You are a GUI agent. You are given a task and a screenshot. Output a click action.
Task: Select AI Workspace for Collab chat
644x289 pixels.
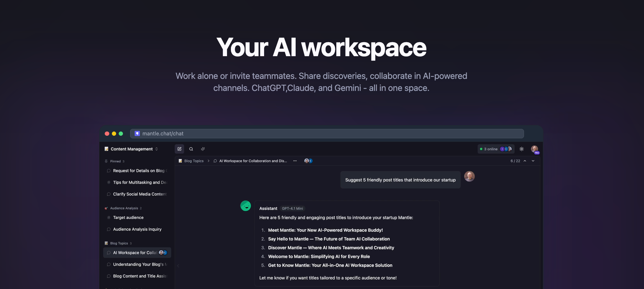[137, 253]
